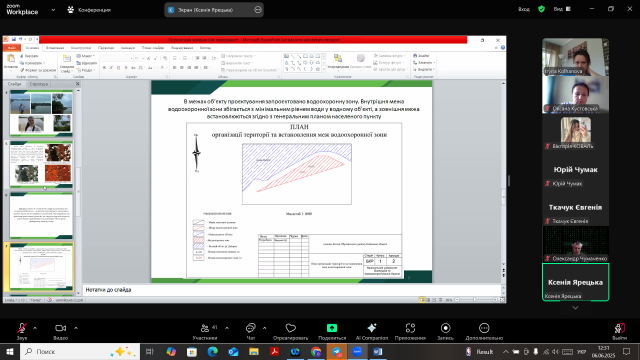Unmute microphone with the Звук button

(22, 331)
